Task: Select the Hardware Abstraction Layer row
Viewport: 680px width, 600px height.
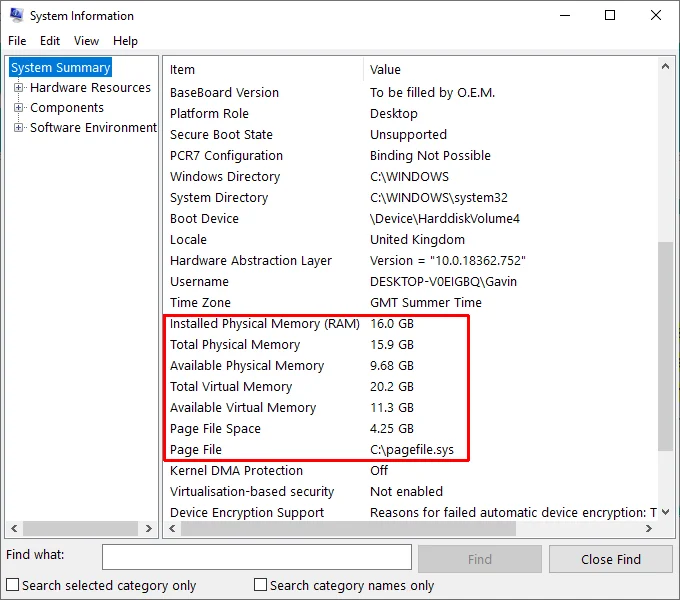Action: point(410,261)
